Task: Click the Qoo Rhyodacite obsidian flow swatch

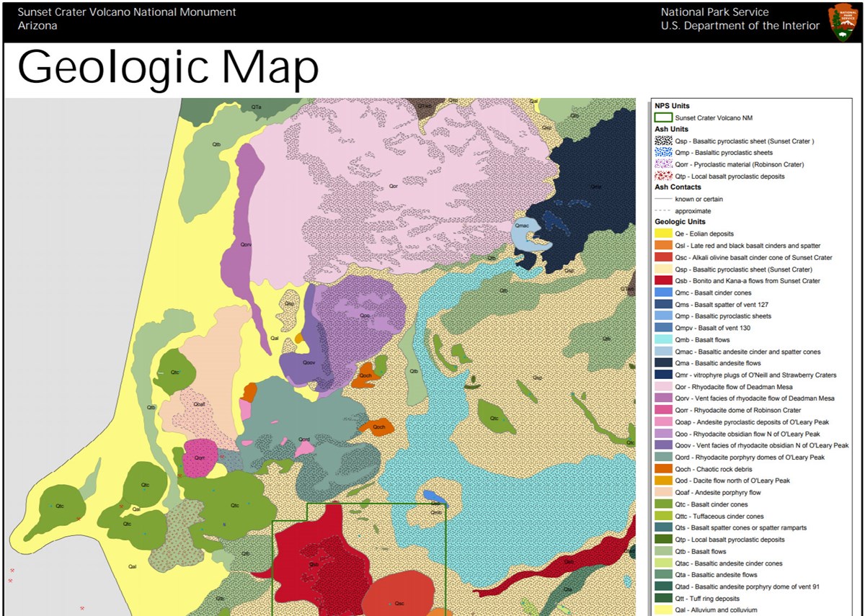Action: 663,434
